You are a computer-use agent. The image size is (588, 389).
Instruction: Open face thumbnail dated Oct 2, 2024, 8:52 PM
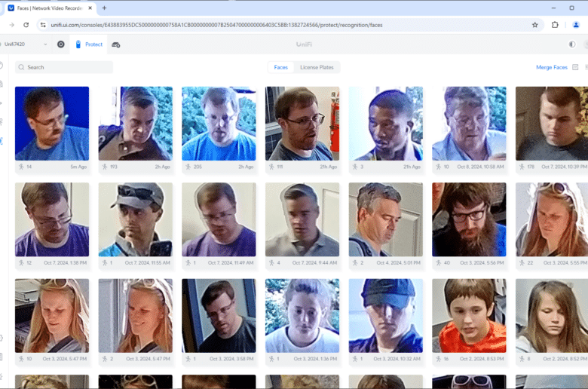(x=552, y=315)
